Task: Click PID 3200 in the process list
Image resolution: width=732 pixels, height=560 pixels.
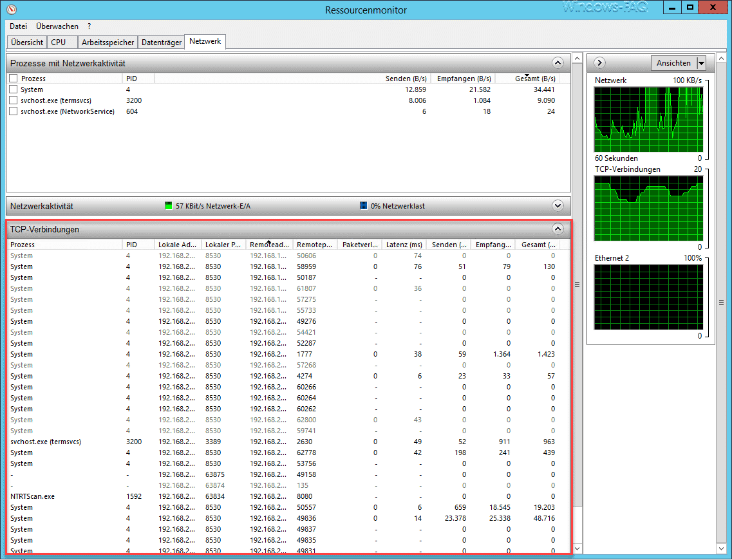Action: (x=133, y=100)
